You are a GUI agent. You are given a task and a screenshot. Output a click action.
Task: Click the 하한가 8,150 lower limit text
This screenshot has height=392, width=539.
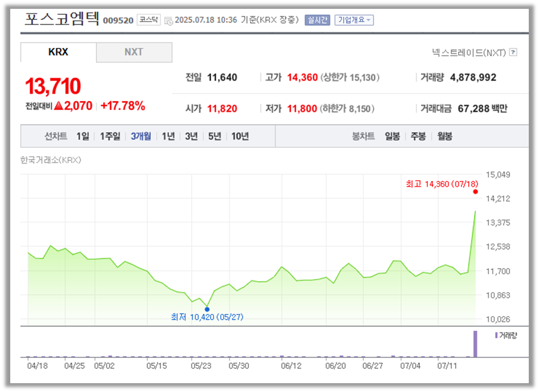pyautogui.click(x=347, y=108)
